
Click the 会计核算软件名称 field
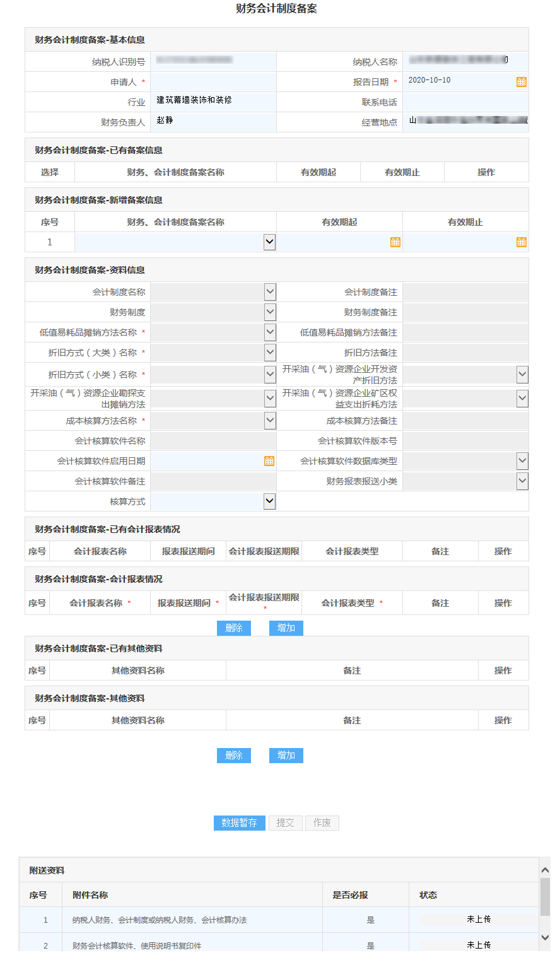[213, 441]
